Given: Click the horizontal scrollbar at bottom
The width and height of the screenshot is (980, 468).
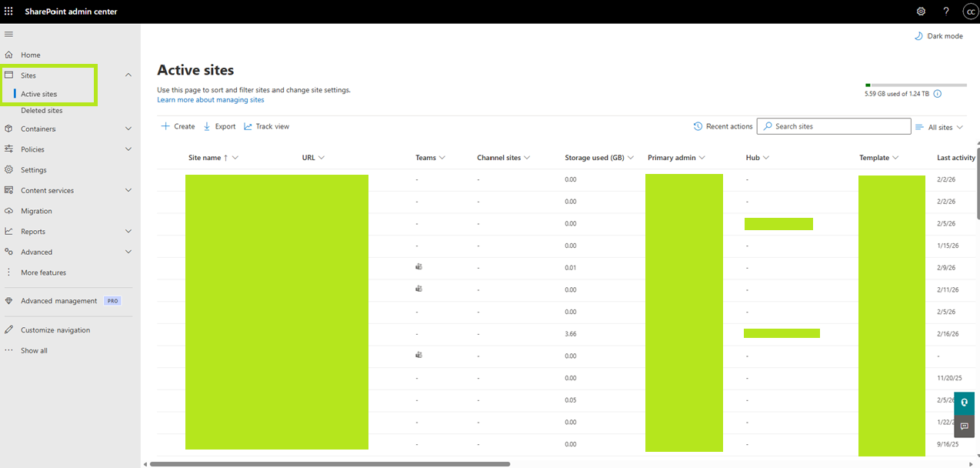Looking at the screenshot, I should [x=330, y=464].
